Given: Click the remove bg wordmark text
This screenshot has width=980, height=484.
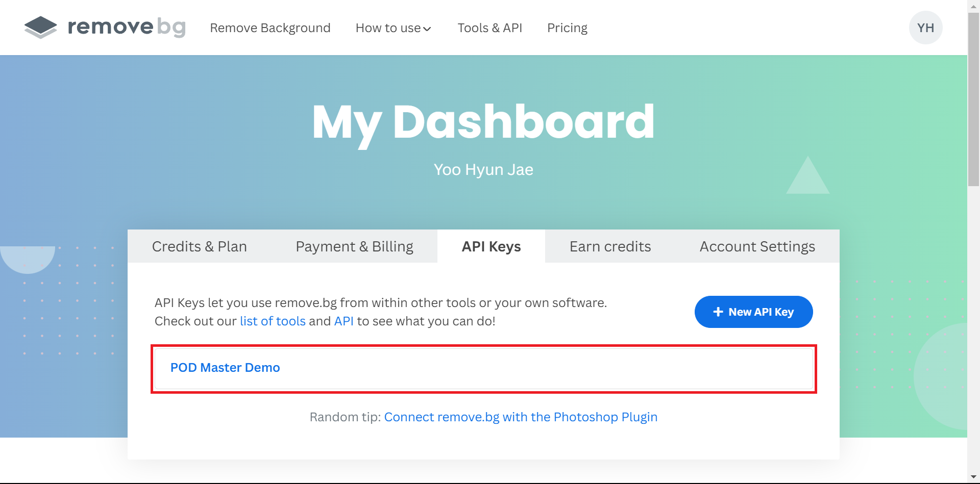Looking at the screenshot, I should click(x=127, y=27).
